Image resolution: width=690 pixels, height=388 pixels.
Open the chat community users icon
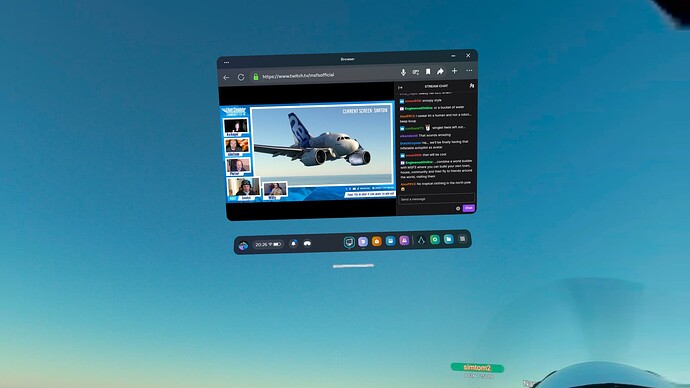[472, 85]
